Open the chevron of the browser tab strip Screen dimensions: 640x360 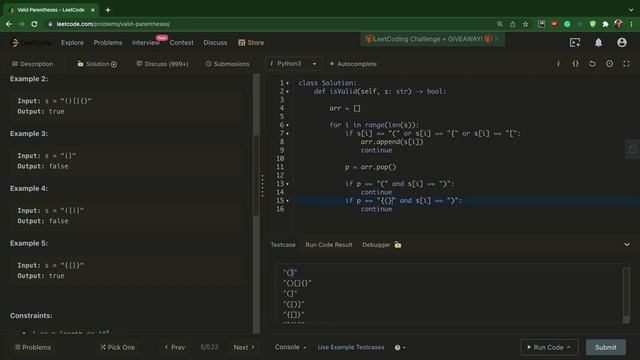(631, 10)
